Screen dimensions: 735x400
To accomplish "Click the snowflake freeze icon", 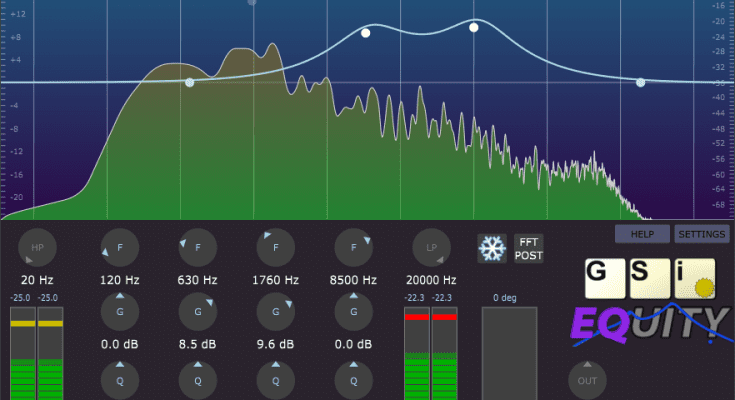I will tap(491, 248).
